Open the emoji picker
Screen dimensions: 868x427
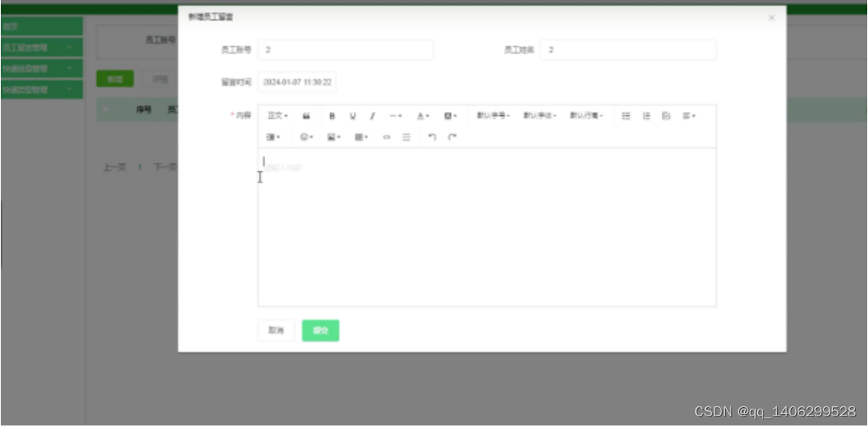click(x=306, y=137)
